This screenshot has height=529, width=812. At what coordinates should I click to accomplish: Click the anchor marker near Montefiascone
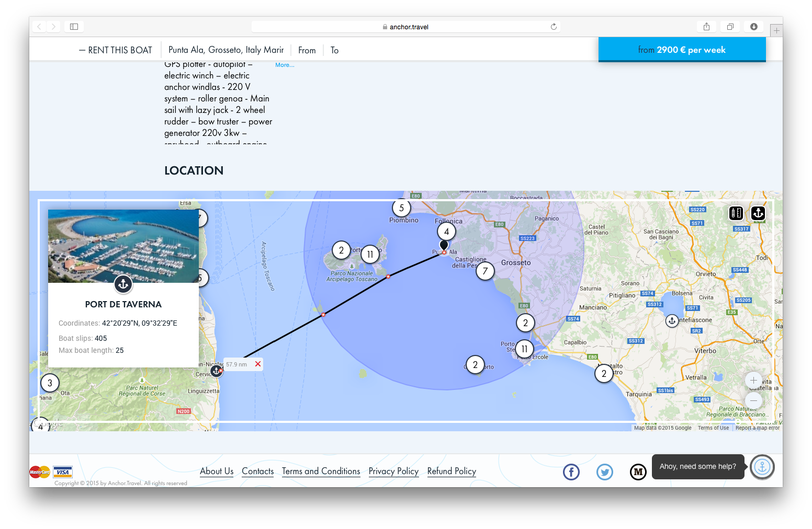(672, 320)
